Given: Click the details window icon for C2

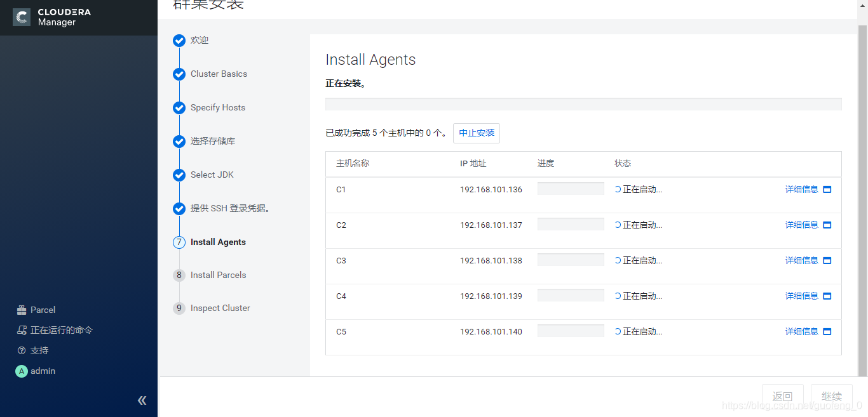Looking at the screenshot, I should pyautogui.click(x=827, y=225).
